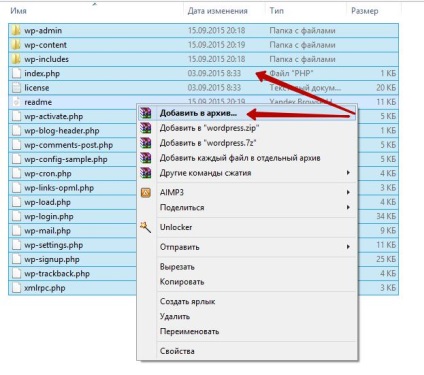
Task: Sort by 'Дата изменения' column header
Action: (217, 11)
